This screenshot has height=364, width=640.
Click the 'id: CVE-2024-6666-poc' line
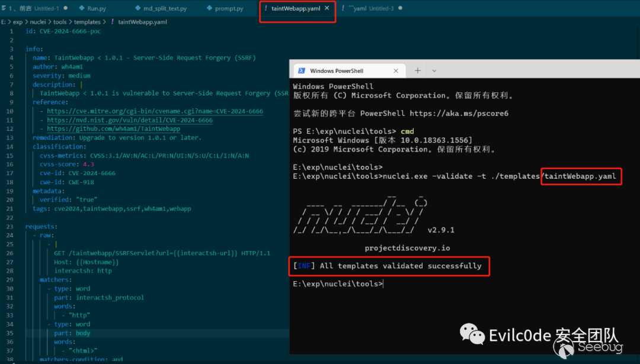pos(63,31)
